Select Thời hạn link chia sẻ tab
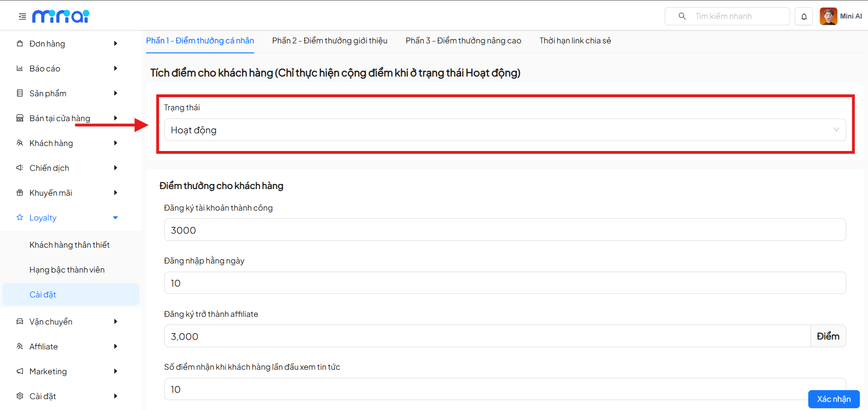Screen dimensions: 868x410 (575, 41)
